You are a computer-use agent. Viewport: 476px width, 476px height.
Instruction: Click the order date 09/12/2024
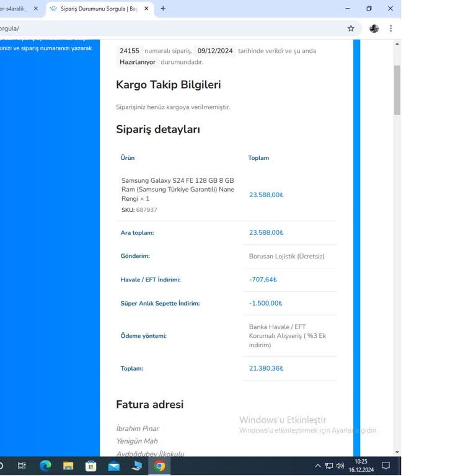tap(215, 51)
